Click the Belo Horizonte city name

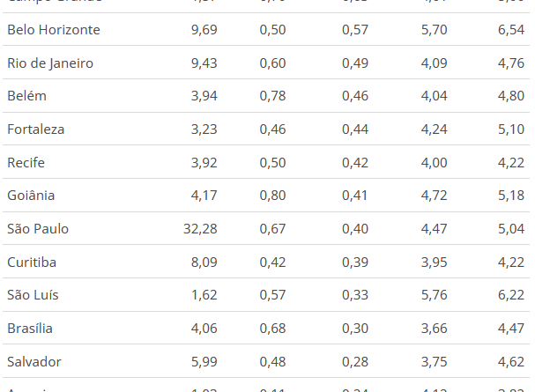pyautogui.click(x=53, y=30)
